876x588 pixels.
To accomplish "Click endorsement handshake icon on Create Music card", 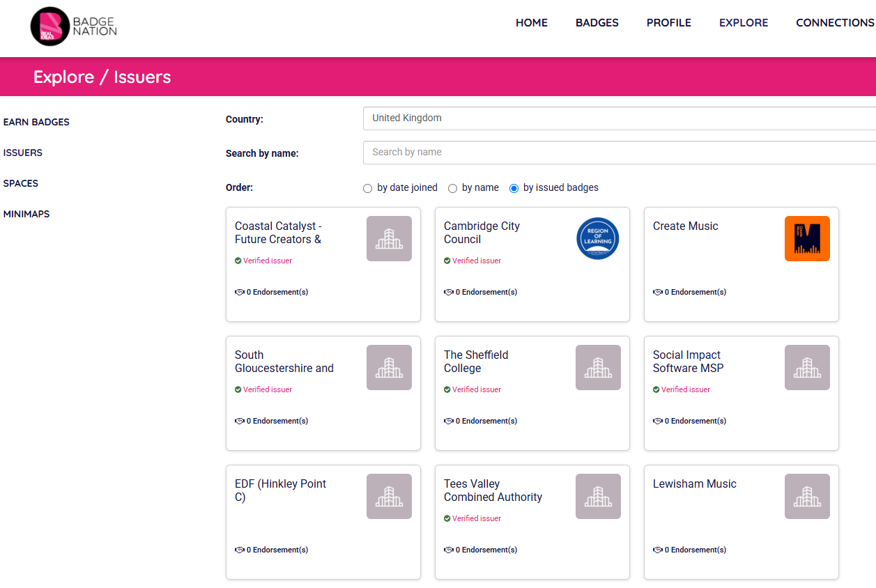I will [x=658, y=292].
